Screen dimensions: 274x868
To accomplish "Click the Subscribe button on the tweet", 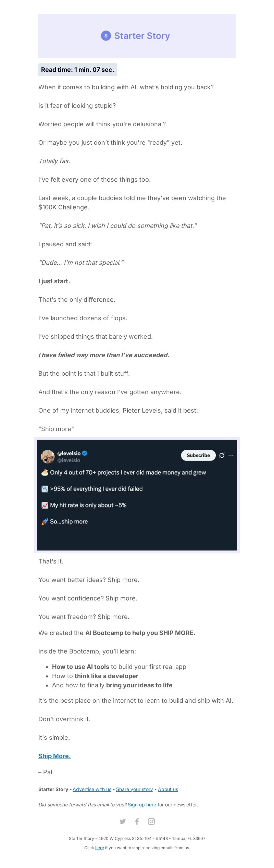I will [198, 455].
